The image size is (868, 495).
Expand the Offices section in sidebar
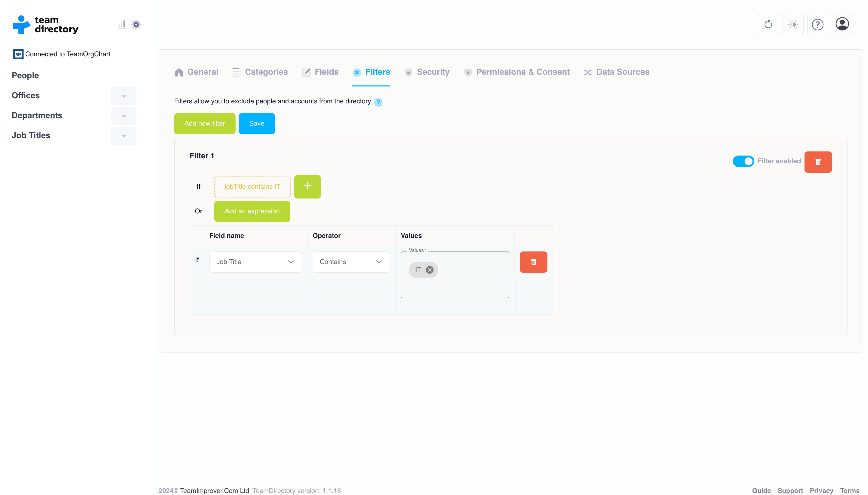tap(123, 95)
